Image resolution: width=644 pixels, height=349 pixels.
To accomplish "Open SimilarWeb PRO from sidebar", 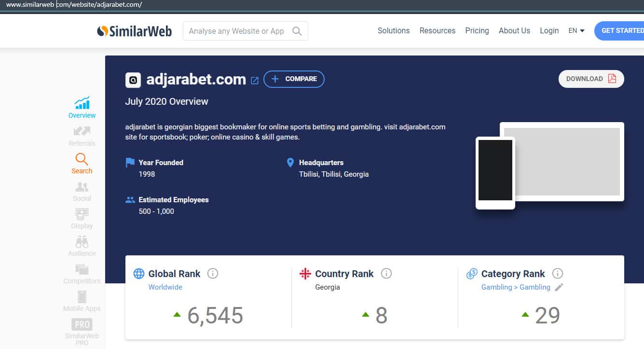I will click(82, 332).
